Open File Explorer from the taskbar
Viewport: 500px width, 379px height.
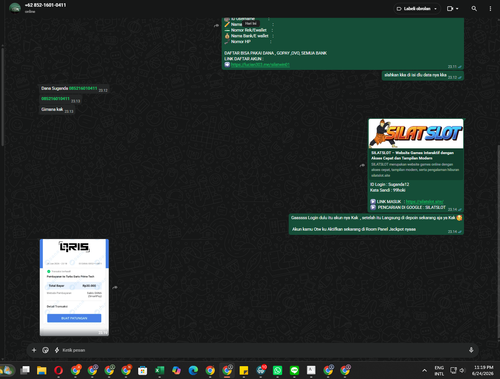click(x=42, y=370)
